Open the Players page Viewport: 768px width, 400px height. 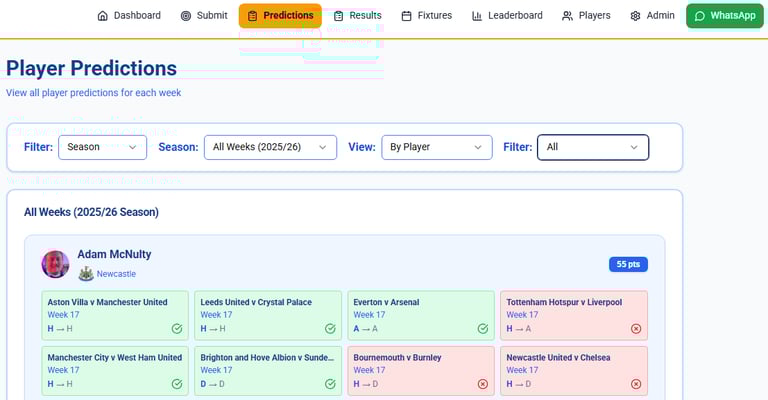pos(586,16)
